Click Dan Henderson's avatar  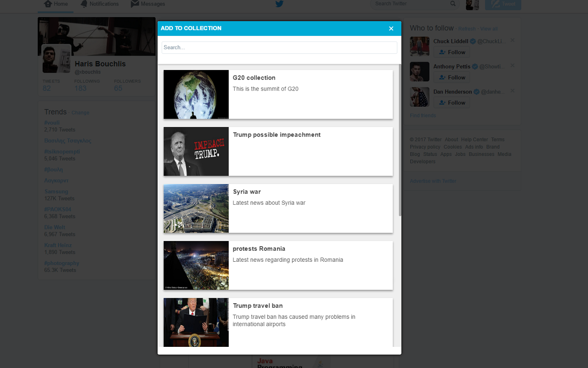[419, 97]
